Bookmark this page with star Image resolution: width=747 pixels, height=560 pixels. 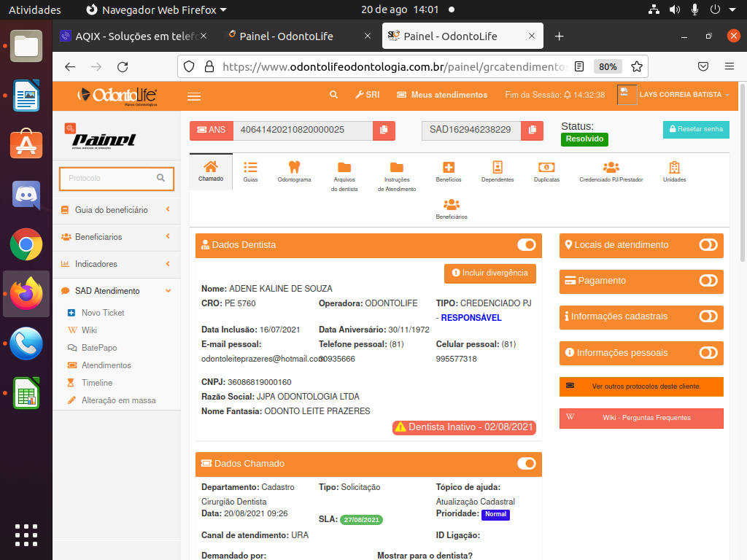[636, 66]
